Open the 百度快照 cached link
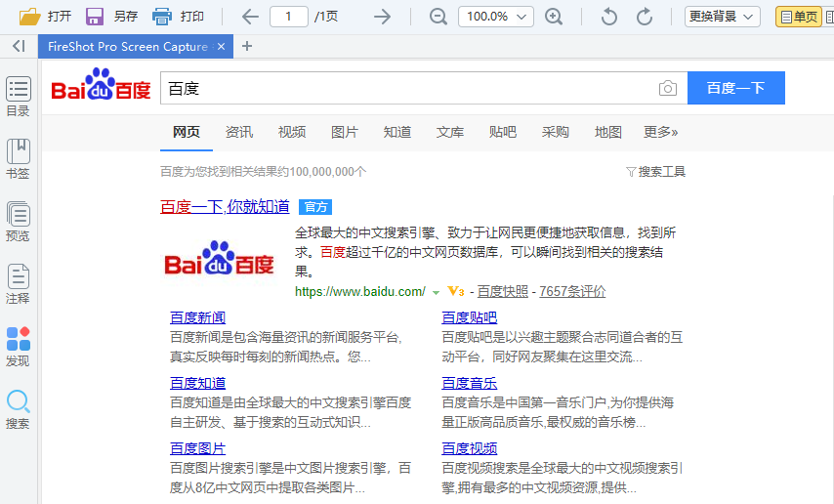 click(503, 292)
